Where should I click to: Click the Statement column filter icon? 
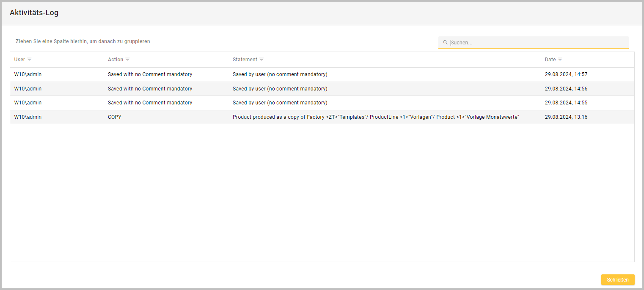(x=261, y=60)
